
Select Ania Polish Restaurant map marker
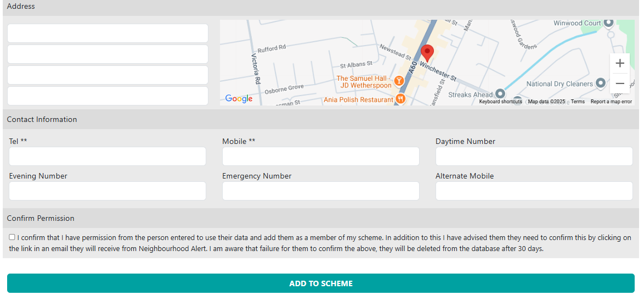click(400, 99)
